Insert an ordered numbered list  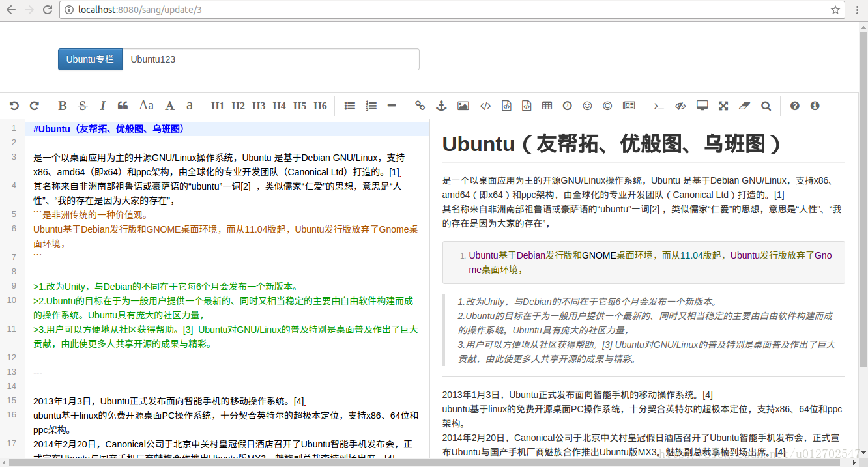[x=371, y=106]
